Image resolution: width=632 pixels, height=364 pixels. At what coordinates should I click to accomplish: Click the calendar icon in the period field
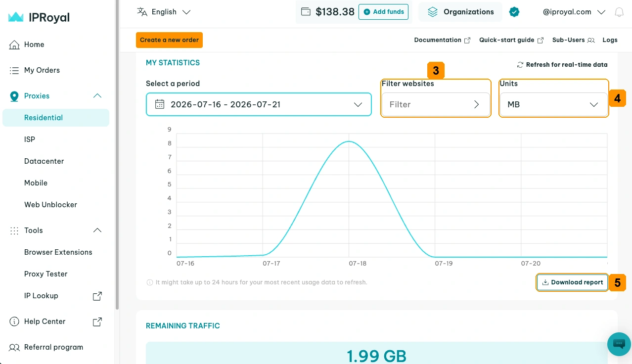[160, 104]
